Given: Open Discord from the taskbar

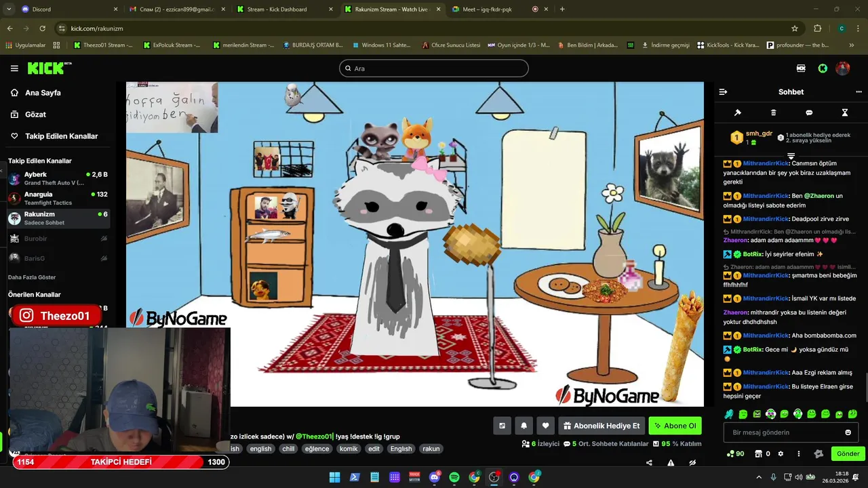Looking at the screenshot, I should [x=435, y=477].
